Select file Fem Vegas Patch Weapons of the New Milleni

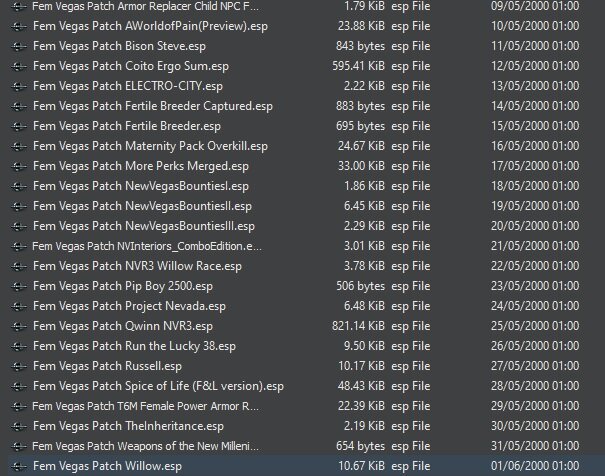[x=145, y=447]
